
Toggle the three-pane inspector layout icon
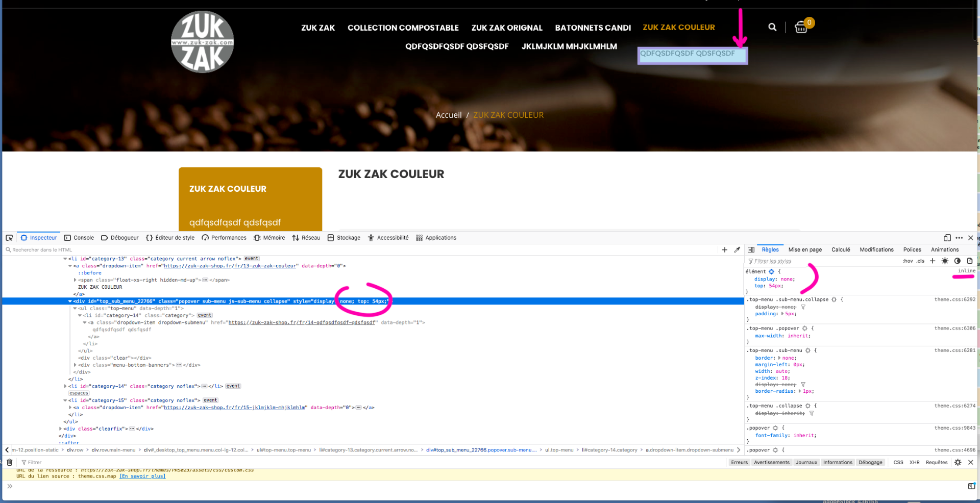(751, 250)
